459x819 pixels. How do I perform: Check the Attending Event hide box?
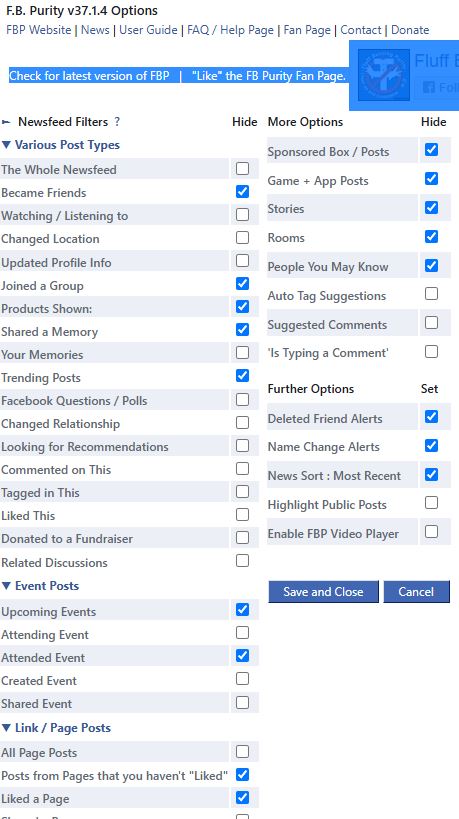pyautogui.click(x=242, y=633)
